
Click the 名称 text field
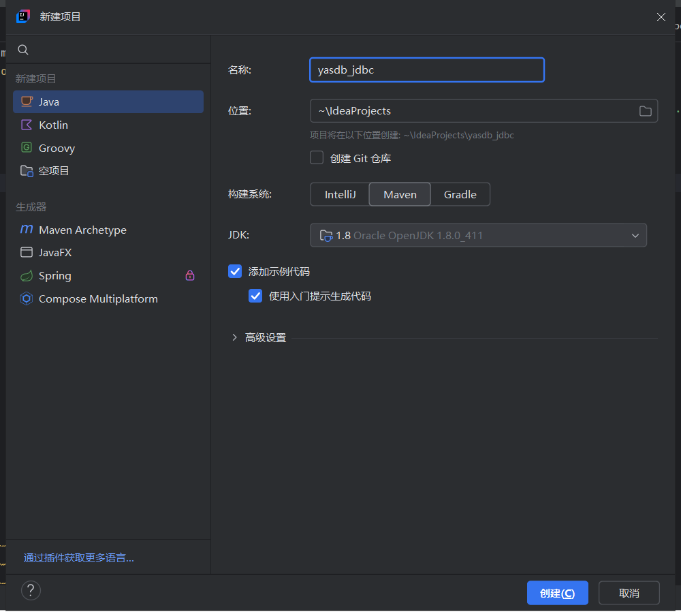(426, 70)
